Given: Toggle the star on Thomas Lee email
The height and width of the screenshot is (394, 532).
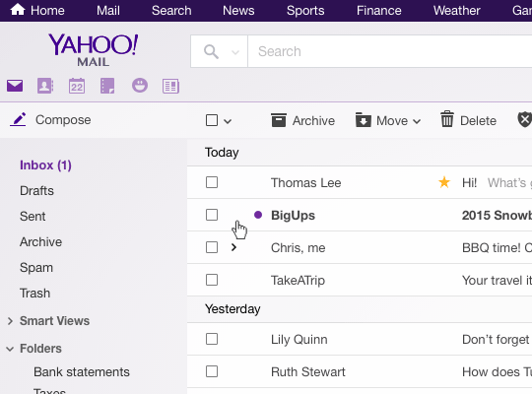Looking at the screenshot, I should pos(444,182).
